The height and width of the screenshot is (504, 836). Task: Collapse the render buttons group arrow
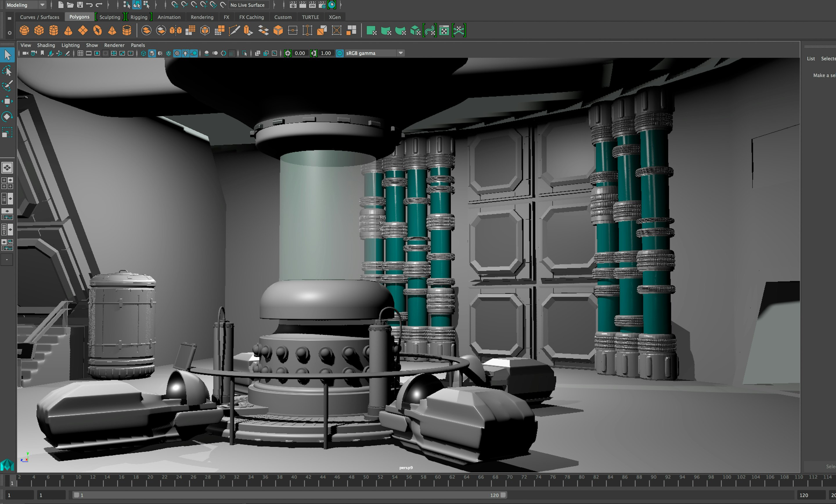coord(341,5)
